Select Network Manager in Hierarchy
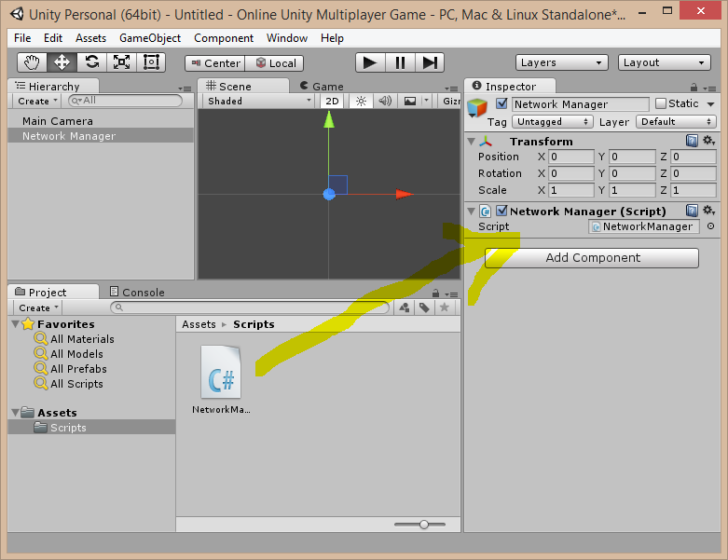The height and width of the screenshot is (560, 728). (x=101, y=136)
